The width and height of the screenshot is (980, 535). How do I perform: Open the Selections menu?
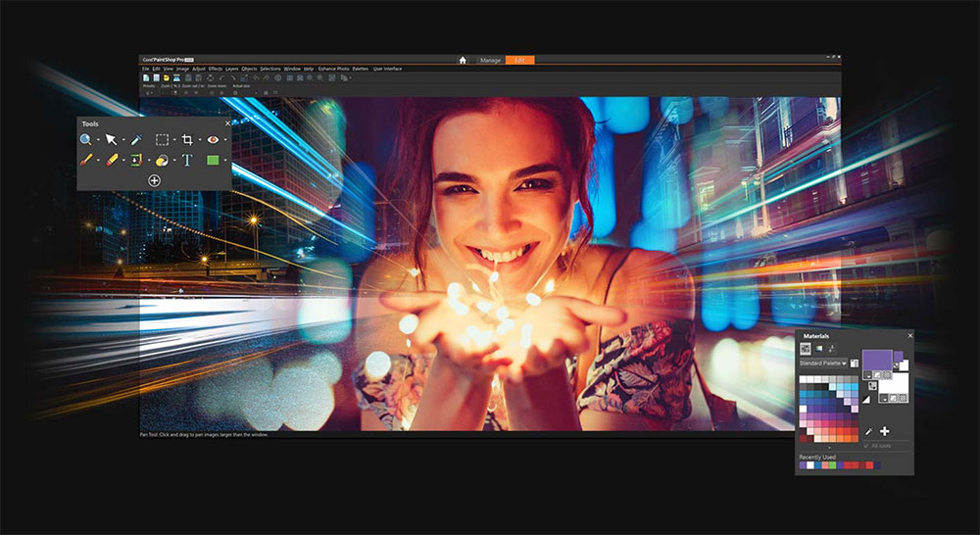pos(270,69)
